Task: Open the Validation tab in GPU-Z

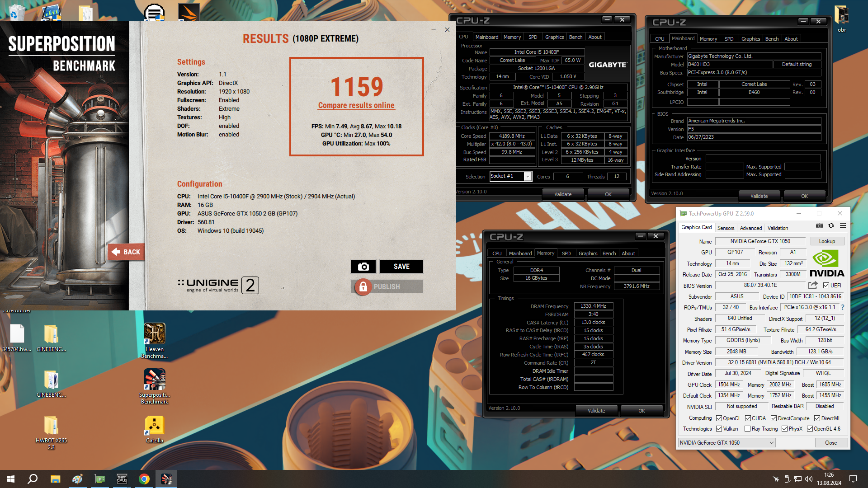Action: [778, 228]
